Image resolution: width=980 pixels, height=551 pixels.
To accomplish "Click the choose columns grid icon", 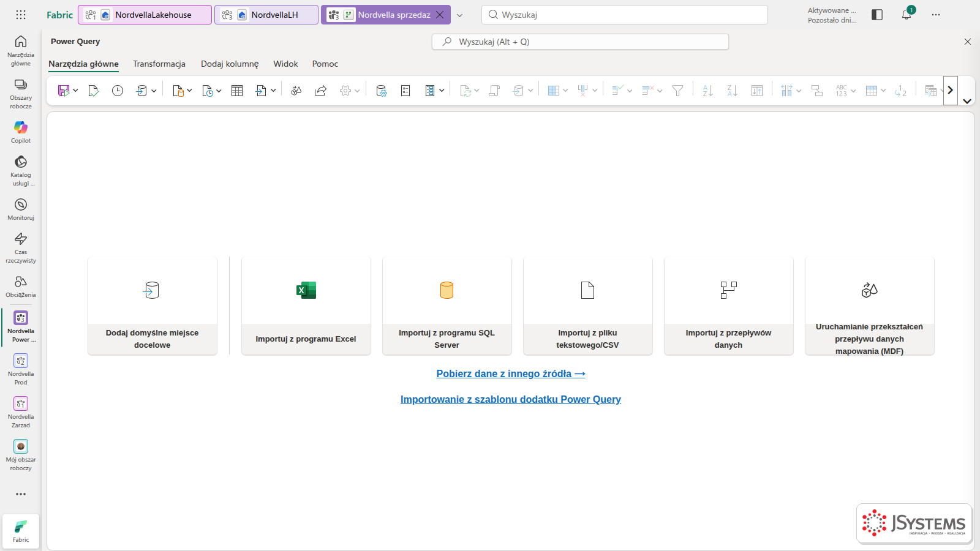I will (554, 91).
